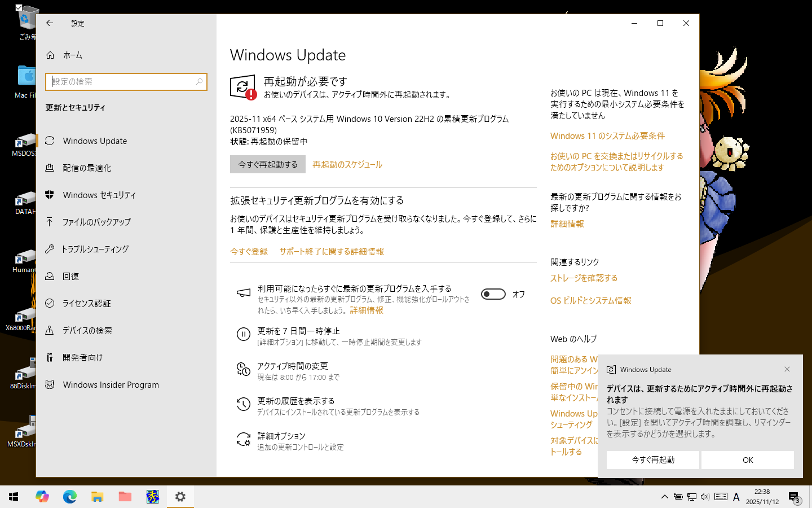812x508 pixels.
Task: Click 今すぐ再起動する restart button
Action: (268, 164)
